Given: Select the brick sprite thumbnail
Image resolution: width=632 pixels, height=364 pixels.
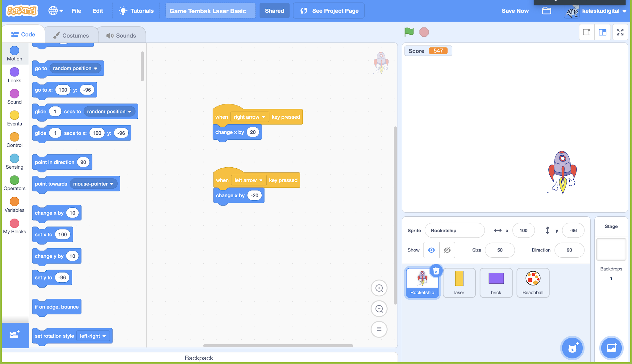Looking at the screenshot, I should tap(496, 283).
